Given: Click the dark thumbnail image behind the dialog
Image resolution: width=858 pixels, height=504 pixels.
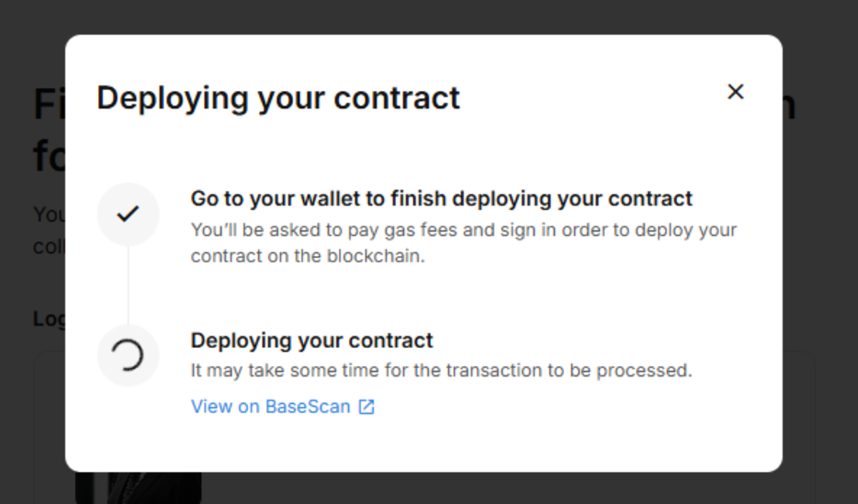Looking at the screenshot, I should coord(138,488).
